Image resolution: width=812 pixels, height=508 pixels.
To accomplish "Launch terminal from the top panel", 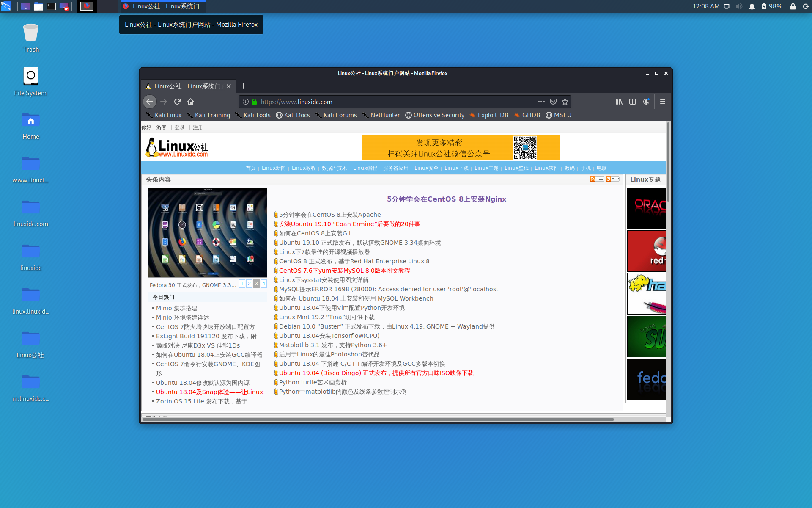I will pyautogui.click(x=51, y=6).
